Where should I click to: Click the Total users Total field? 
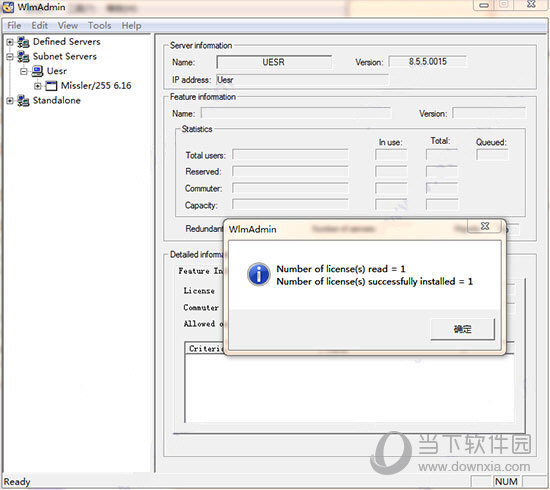442,155
